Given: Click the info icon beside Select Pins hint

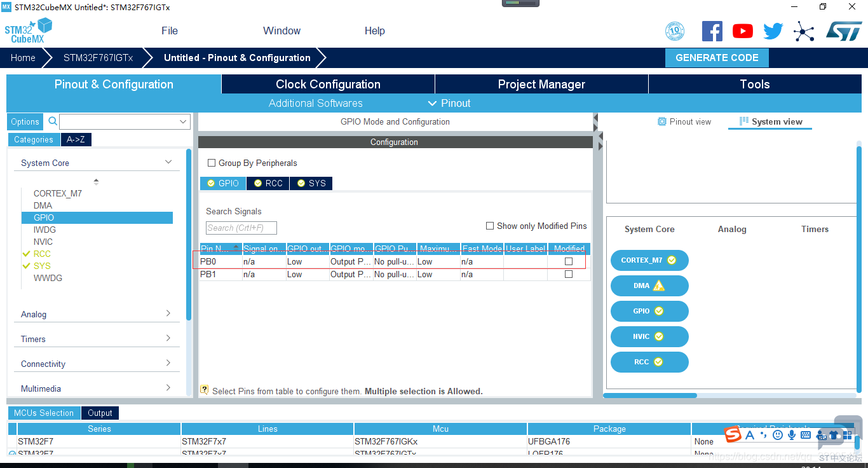Looking at the screenshot, I should [205, 390].
